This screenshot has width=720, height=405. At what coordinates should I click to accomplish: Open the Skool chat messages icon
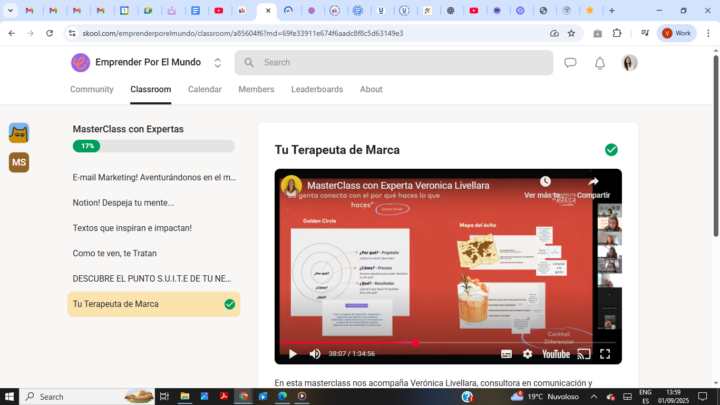point(570,63)
